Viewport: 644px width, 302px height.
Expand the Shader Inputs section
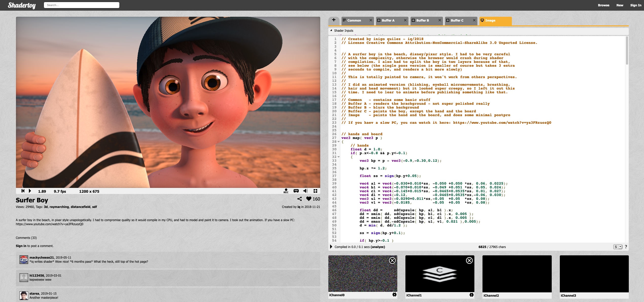tap(331, 30)
